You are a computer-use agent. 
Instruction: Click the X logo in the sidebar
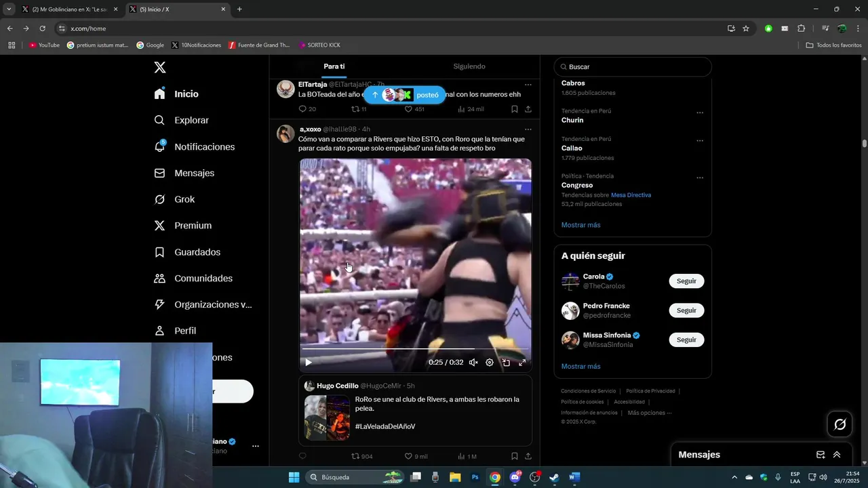[160, 67]
